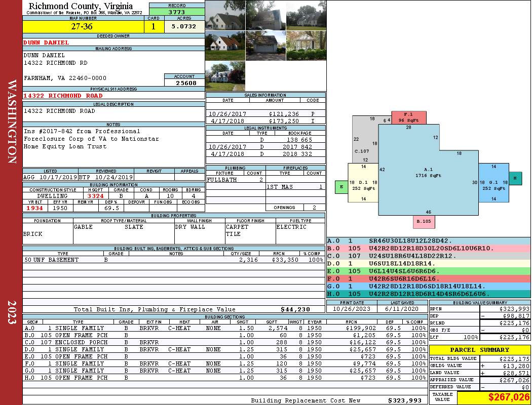This screenshot has width=532, height=405.
Task: Select deeded owner DUNN DANIEL
Action: click(46, 43)
